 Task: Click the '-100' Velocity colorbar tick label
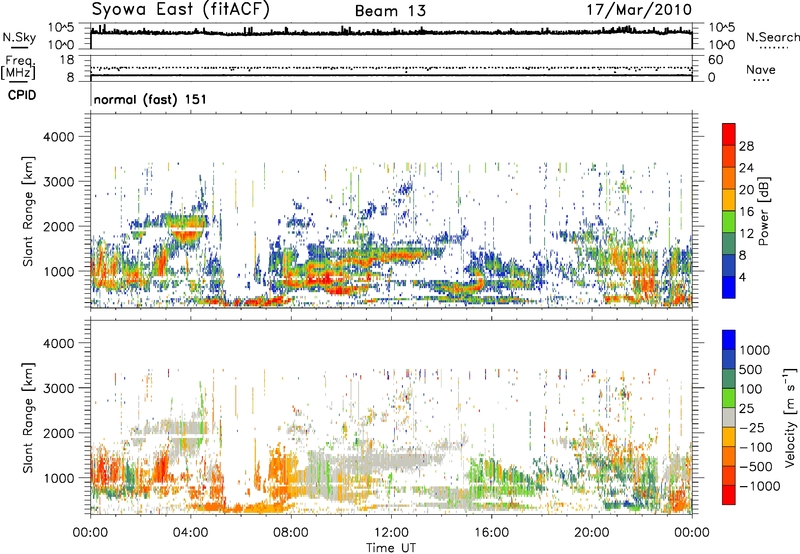[x=756, y=447]
